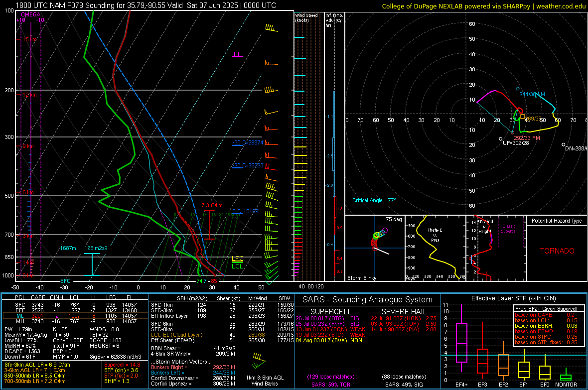
Task: Select the SFC parcel row
Action: pyautogui.click(x=75, y=305)
